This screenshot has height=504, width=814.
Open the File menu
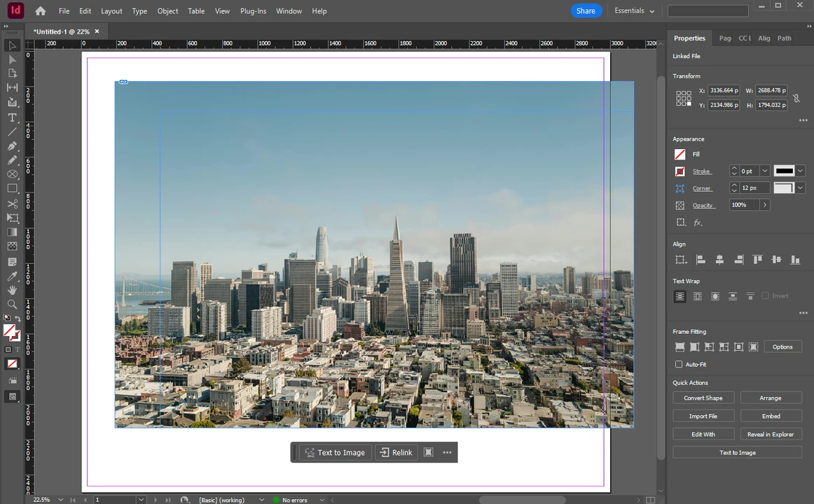click(64, 11)
